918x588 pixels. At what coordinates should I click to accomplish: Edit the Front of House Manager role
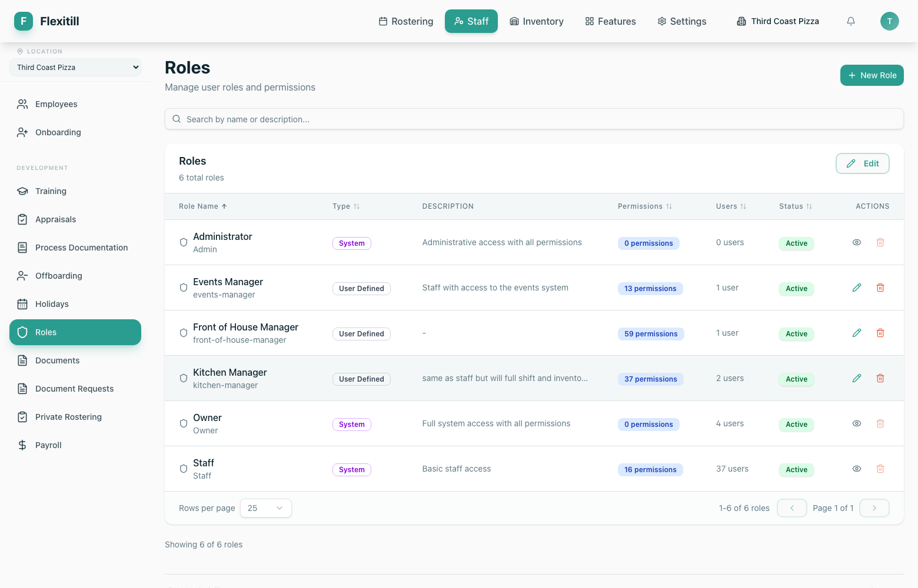[x=857, y=333]
